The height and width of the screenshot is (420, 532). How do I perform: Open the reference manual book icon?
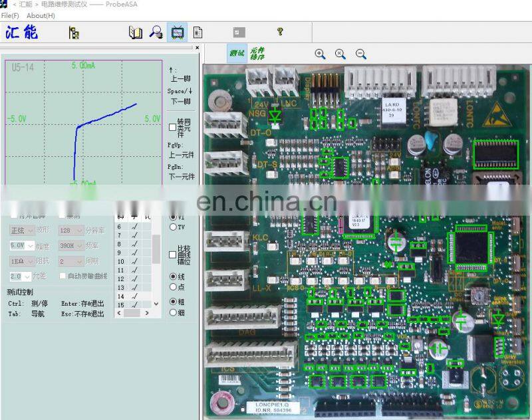(x=135, y=31)
